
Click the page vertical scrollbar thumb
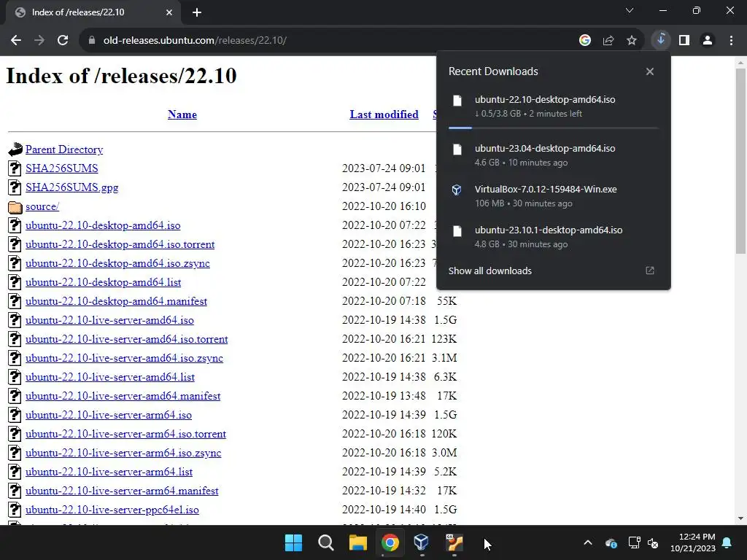[741, 161]
